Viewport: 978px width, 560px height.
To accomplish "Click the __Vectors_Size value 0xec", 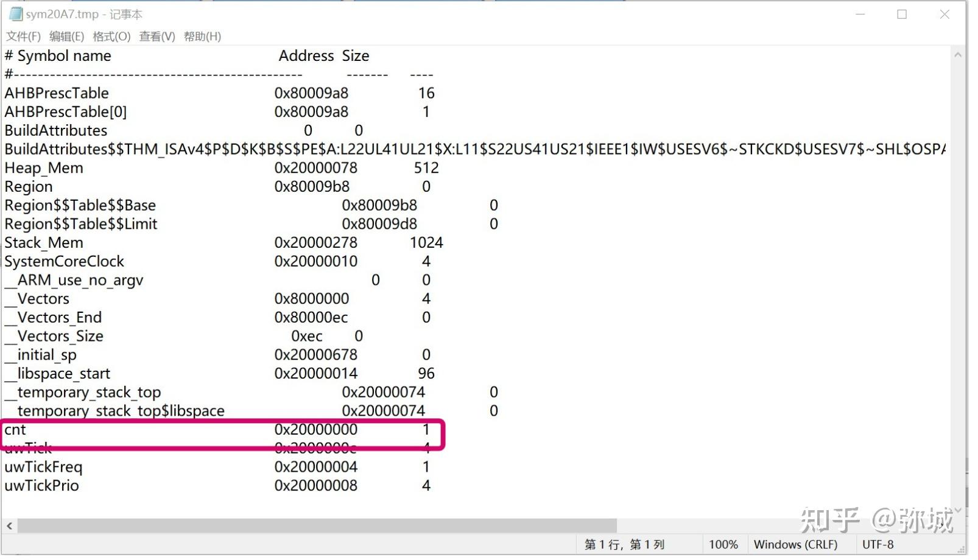I will [x=307, y=337].
